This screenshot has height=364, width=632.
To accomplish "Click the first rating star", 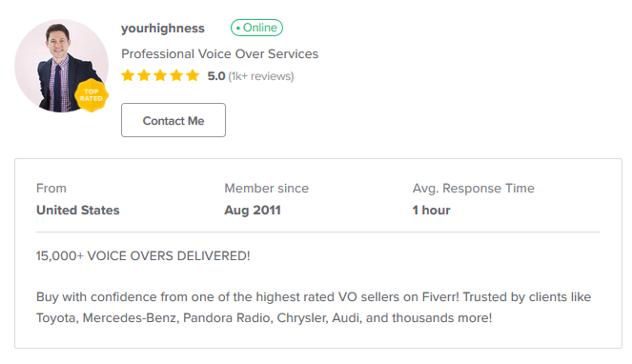I will (x=128, y=75).
